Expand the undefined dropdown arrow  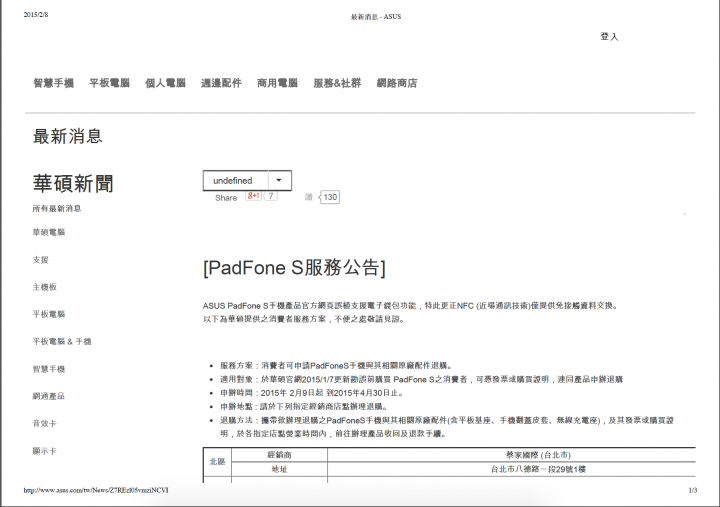(279, 180)
